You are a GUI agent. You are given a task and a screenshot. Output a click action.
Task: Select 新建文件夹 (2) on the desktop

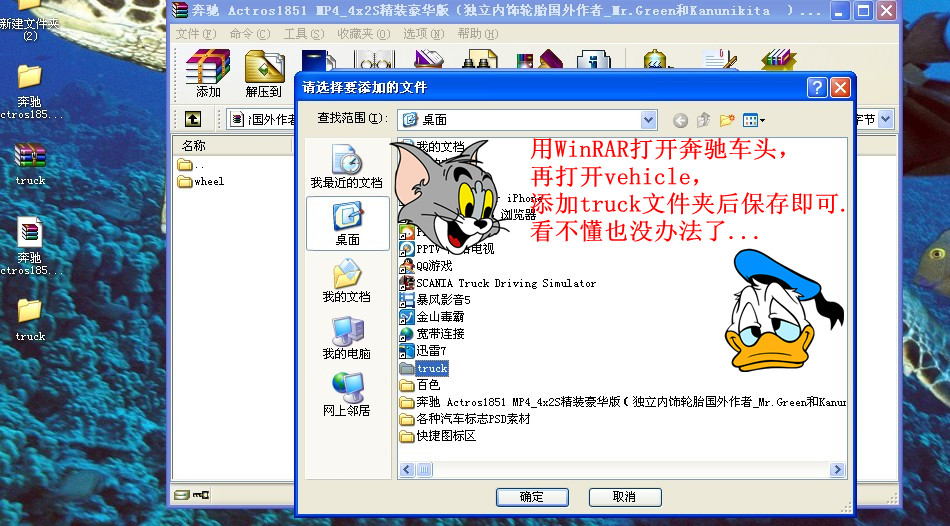click(28, 21)
